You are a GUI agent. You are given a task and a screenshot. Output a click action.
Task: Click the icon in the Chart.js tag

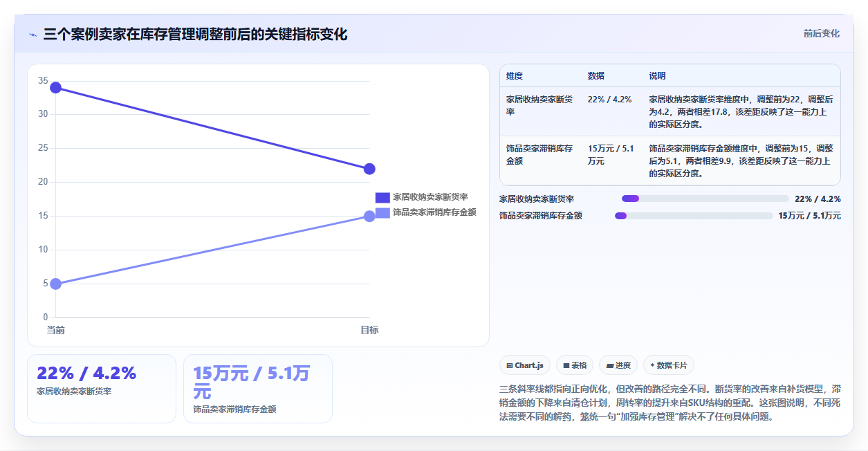pyautogui.click(x=510, y=365)
